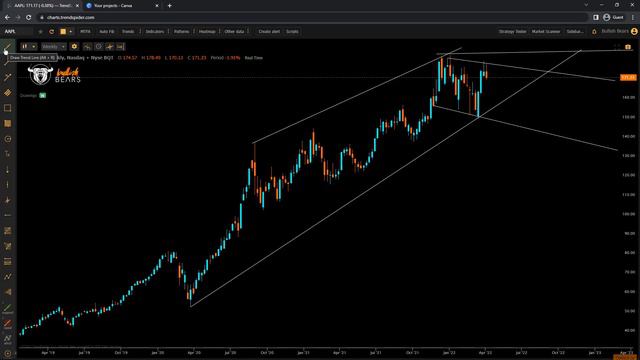Open the candlestick chart type dropdown
Screen dimensions: 640x360
29,47
